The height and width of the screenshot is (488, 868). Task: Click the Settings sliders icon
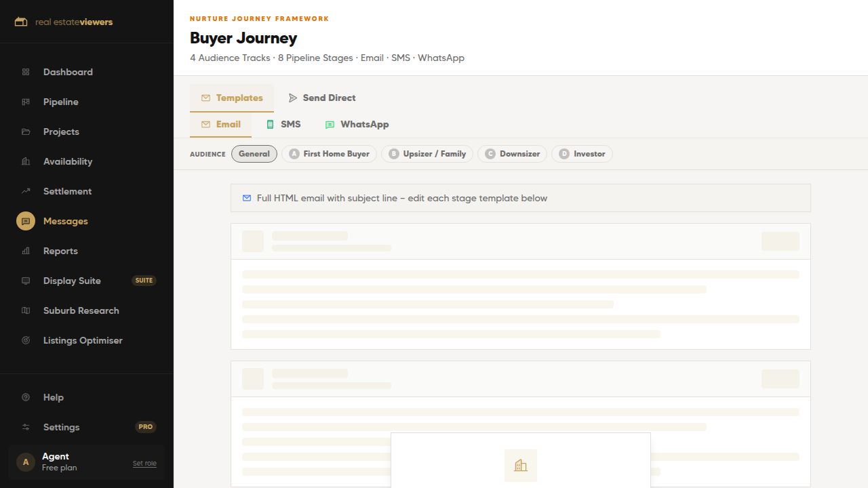(x=26, y=427)
